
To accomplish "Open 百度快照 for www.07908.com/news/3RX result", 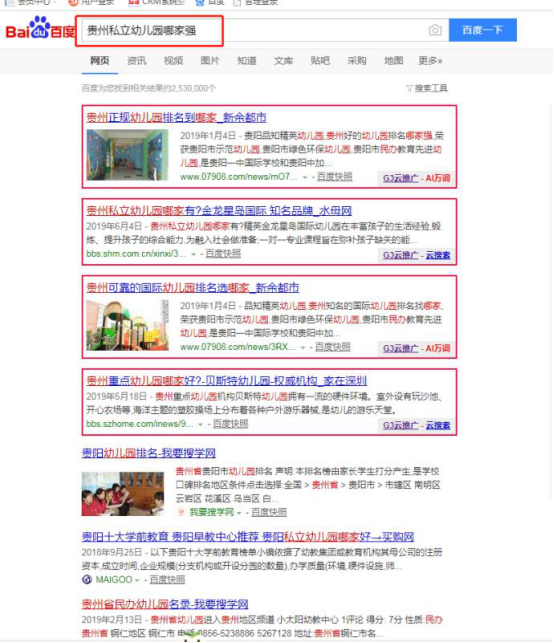I will pyautogui.click(x=333, y=347).
